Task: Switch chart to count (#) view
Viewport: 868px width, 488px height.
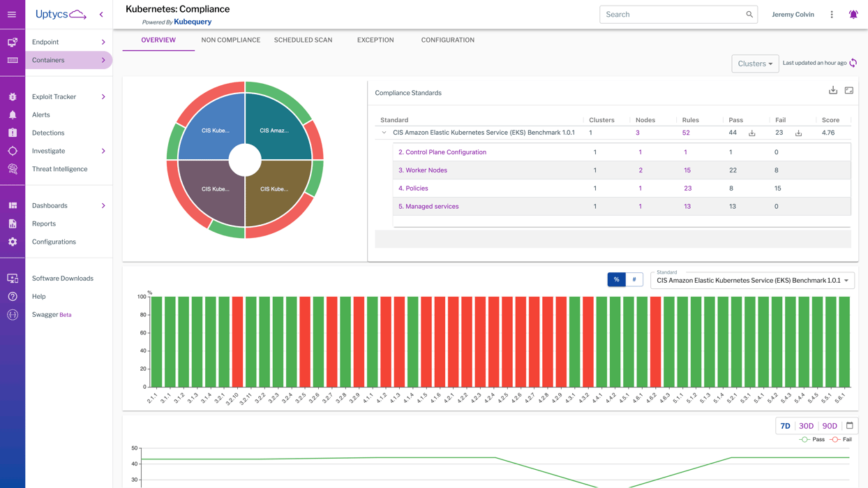Action: click(x=634, y=279)
